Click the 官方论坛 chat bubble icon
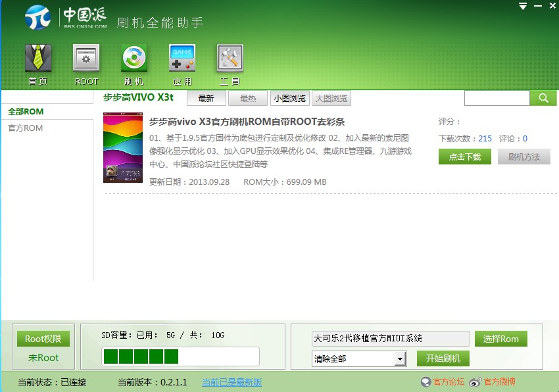The width and height of the screenshot is (559, 392). [x=425, y=382]
